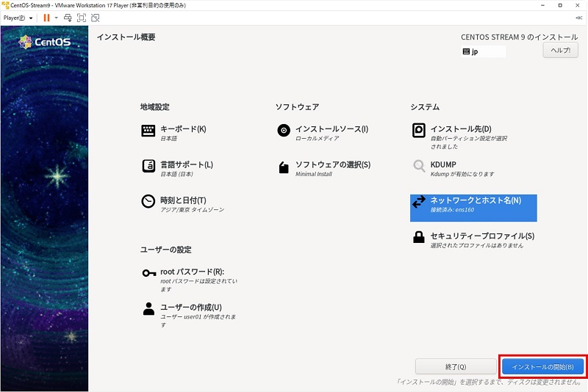Viewport: 588px width, 392px height.
Task: Click the root password key icon
Action: tap(149, 273)
